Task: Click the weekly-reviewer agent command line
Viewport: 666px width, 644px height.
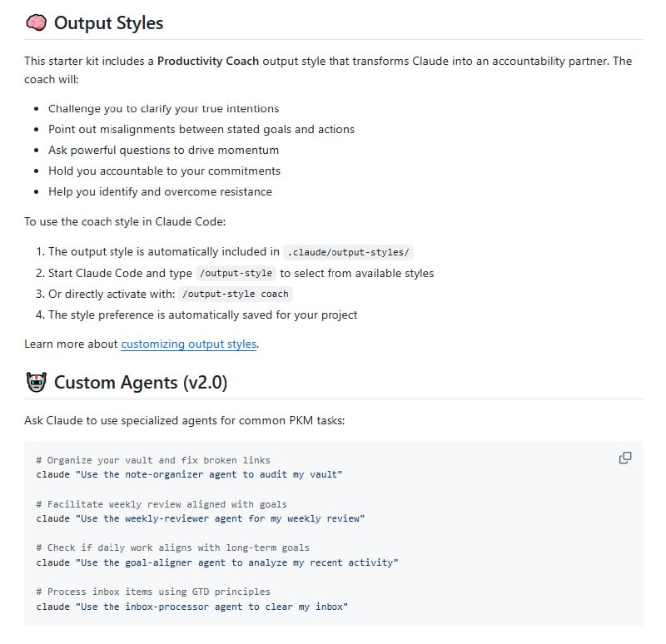Action: point(200,518)
